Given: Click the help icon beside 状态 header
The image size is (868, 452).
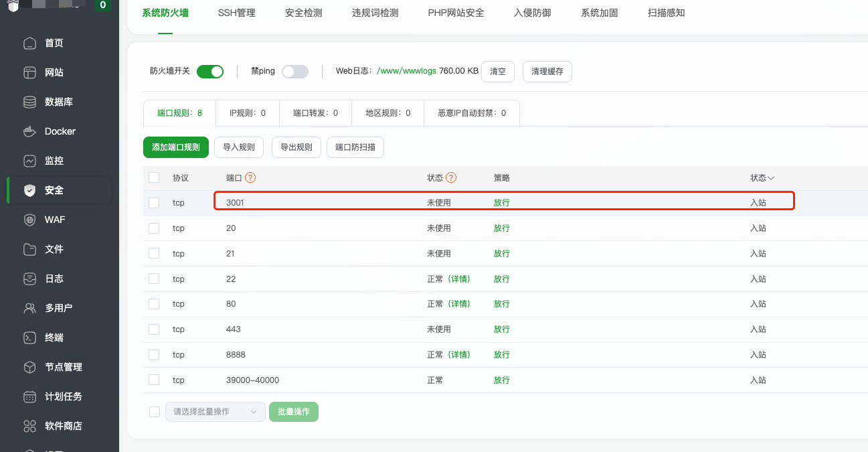Looking at the screenshot, I should tap(451, 177).
